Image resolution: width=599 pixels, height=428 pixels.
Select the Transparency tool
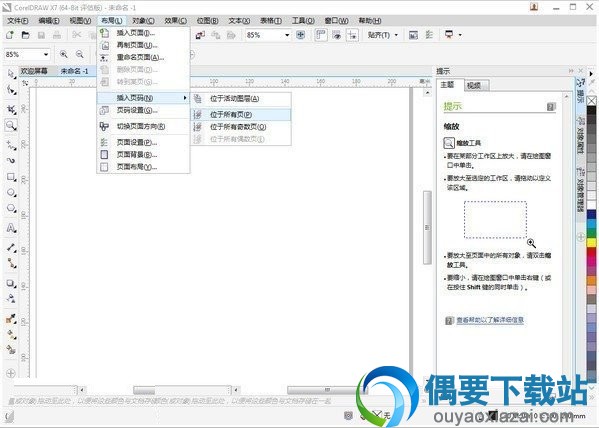tap(11, 298)
